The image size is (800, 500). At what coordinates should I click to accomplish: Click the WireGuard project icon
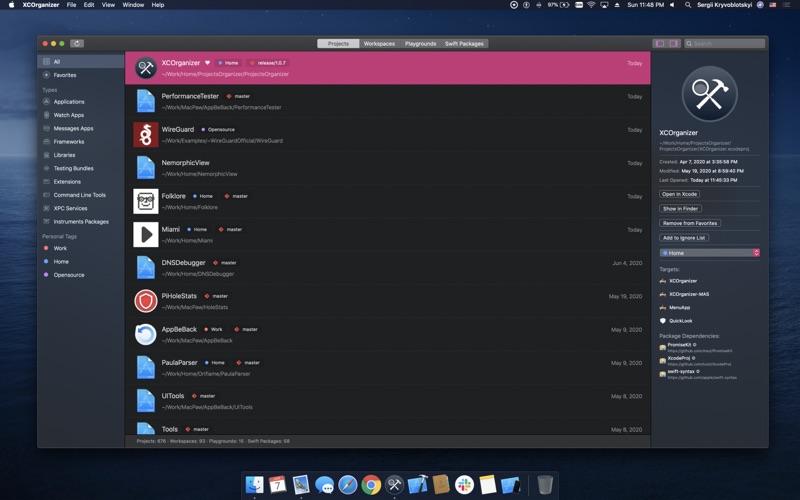click(x=145, y=135)
